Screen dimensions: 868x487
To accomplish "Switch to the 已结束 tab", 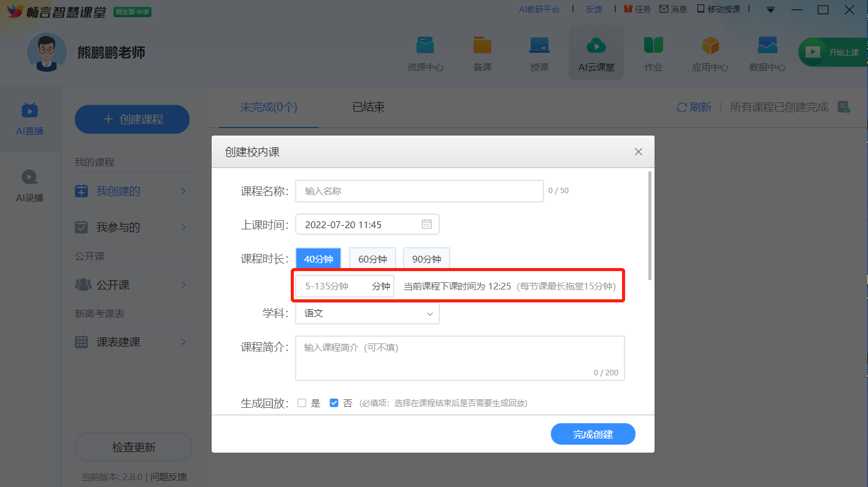I will (x=369, y=107).
